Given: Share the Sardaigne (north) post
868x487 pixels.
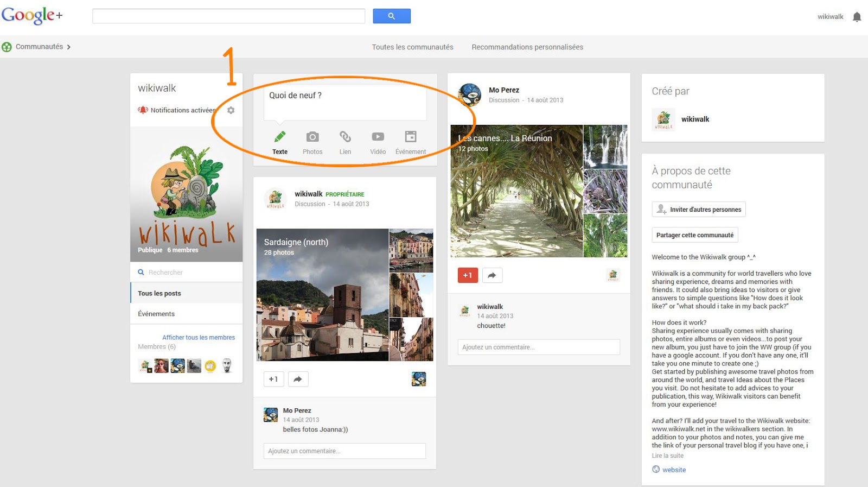Looking at the screenshot, I should pyautogui.click(x=298, y=379).
